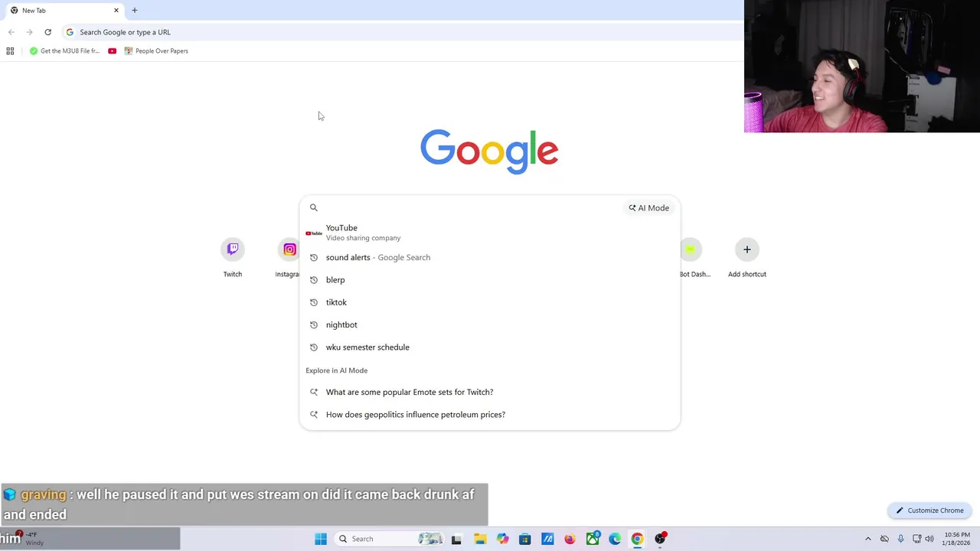Switch to AI Mode in search box
980x551 pixels.
(649, 207)
